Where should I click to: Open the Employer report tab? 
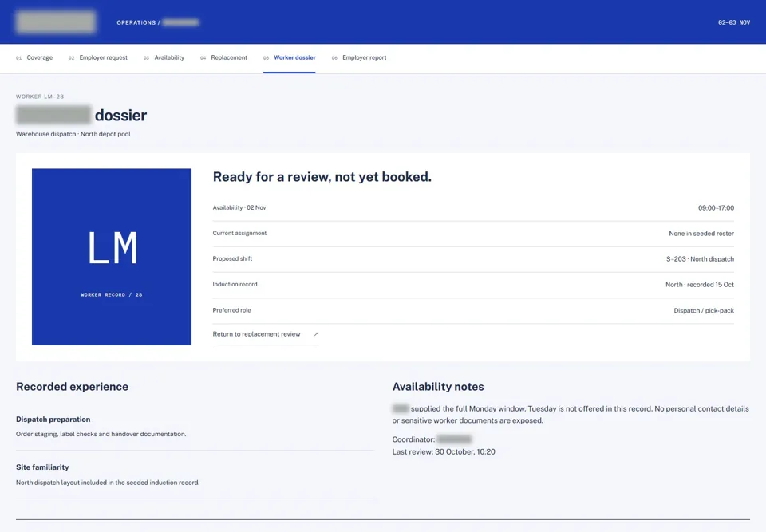[x=359, y=57]
